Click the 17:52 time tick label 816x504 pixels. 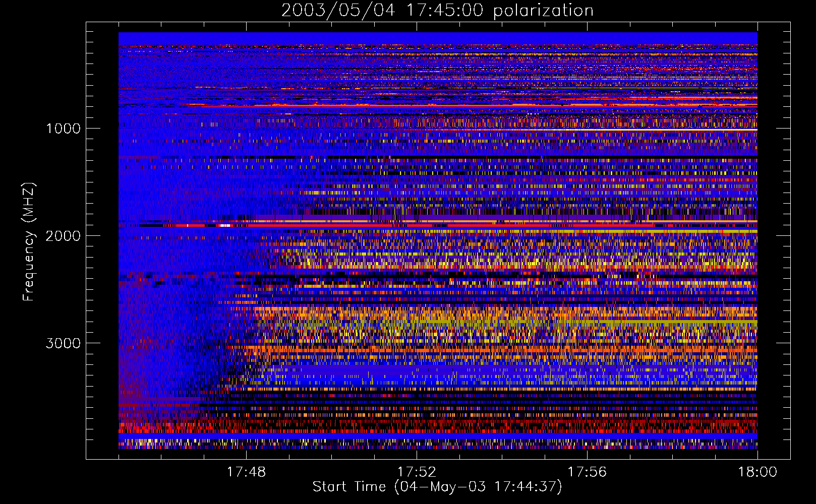coord(417,472)
